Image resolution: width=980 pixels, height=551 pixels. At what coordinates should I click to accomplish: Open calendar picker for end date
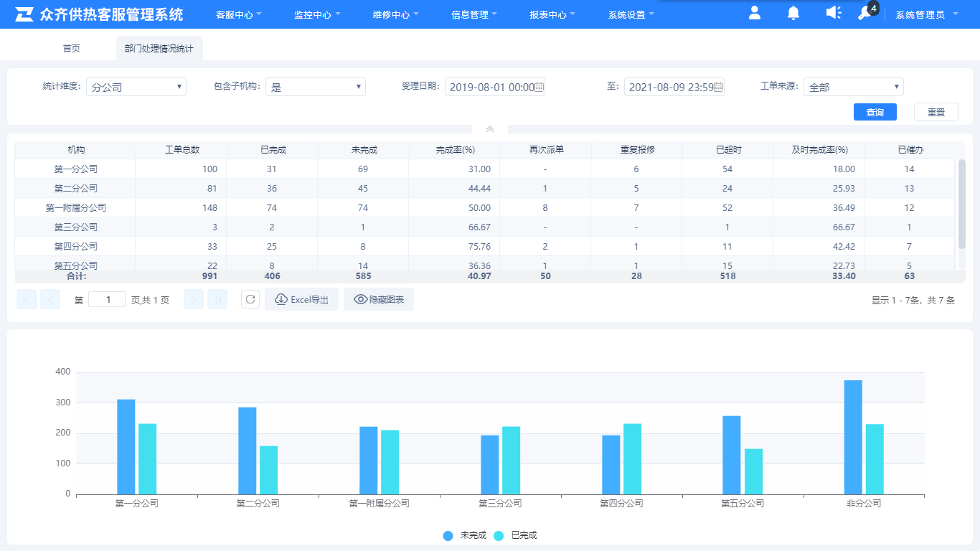click(x=719, y=88)
